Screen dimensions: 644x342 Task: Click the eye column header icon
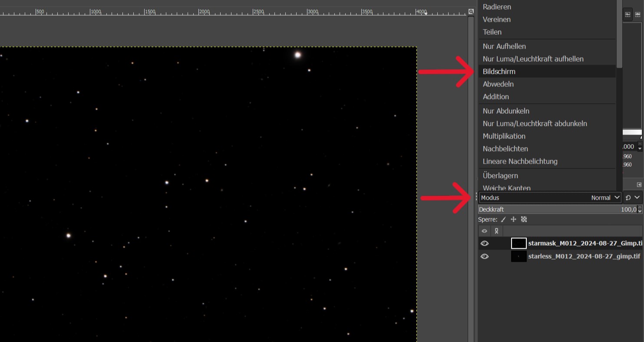click(x=484, y=231)
